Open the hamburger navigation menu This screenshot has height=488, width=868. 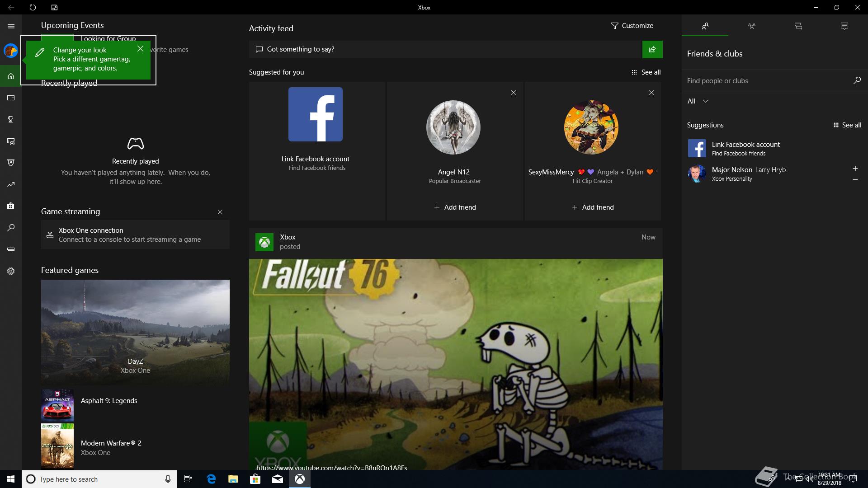(x=11, y=26)
